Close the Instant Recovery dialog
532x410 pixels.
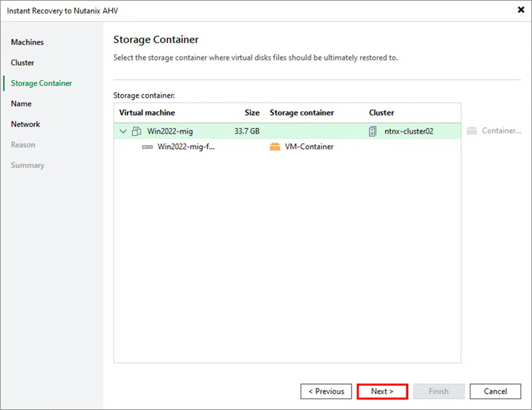point(521,10)
